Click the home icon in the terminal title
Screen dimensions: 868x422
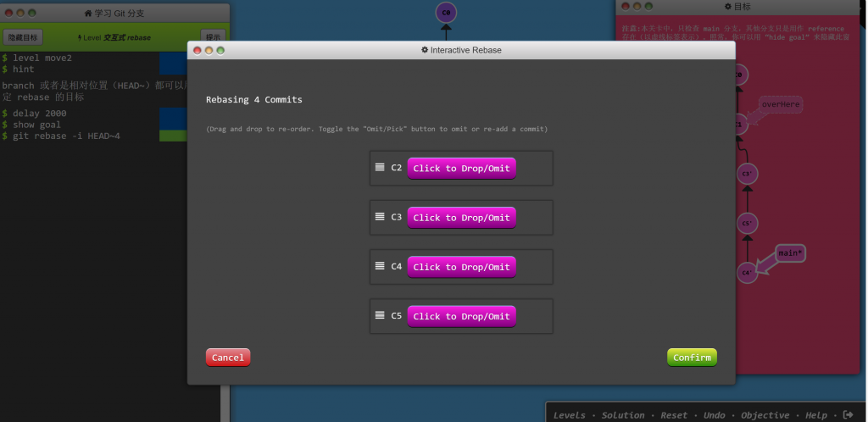(88, 14)
